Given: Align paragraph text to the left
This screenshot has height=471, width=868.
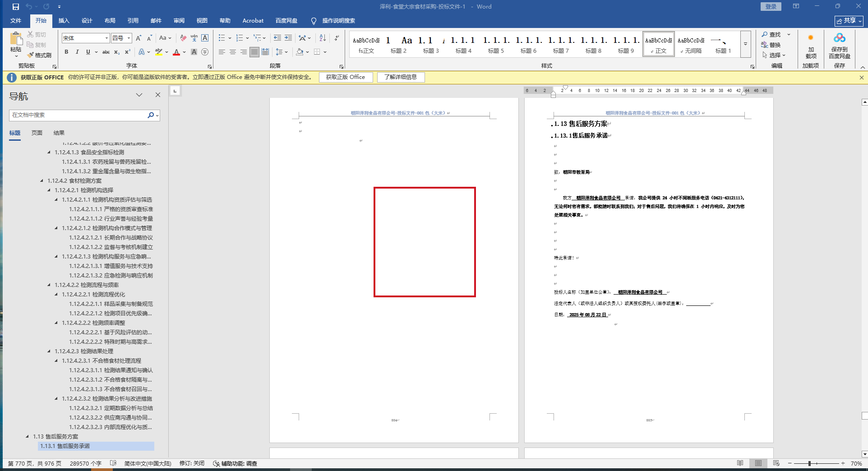Looking at the screenshot, I should (x=222, y=52).
